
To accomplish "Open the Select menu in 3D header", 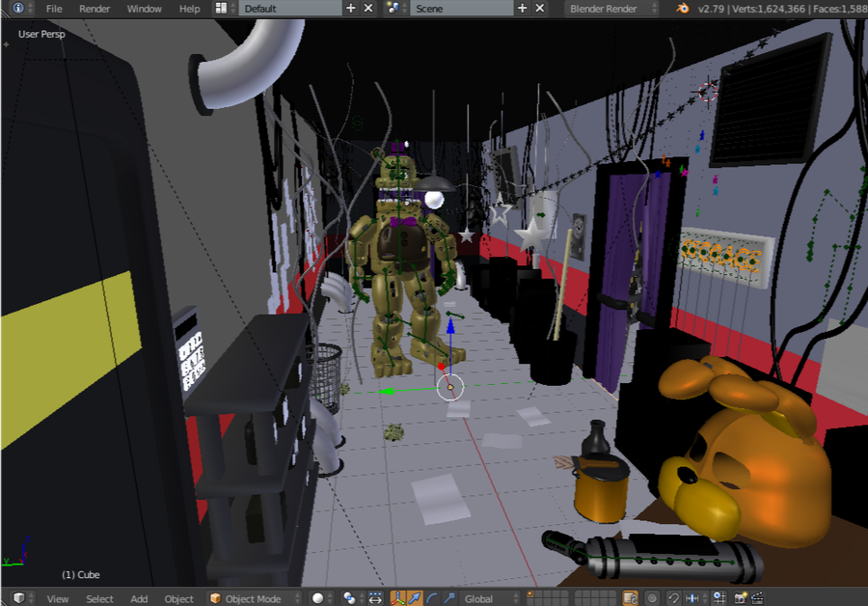I will 99,599.
